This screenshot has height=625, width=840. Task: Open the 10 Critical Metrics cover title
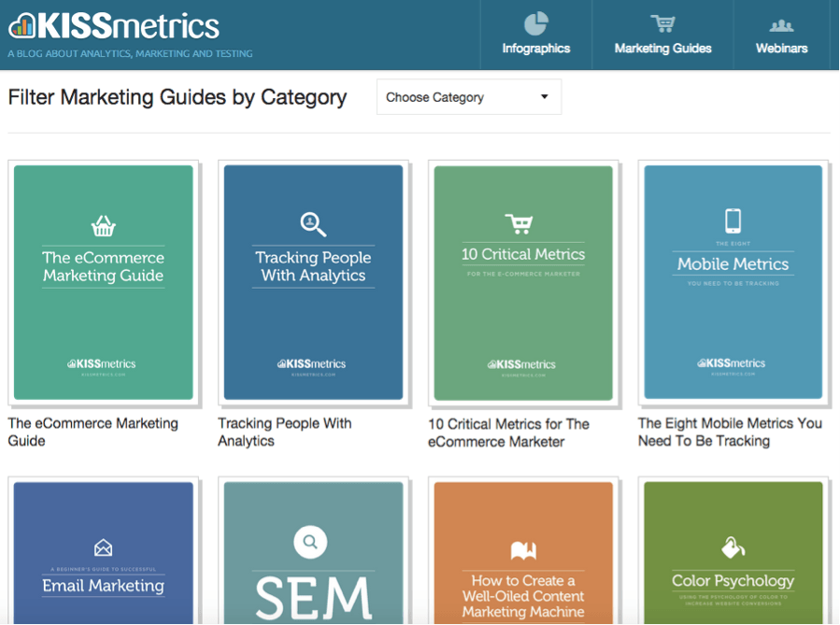click(523, 254)
